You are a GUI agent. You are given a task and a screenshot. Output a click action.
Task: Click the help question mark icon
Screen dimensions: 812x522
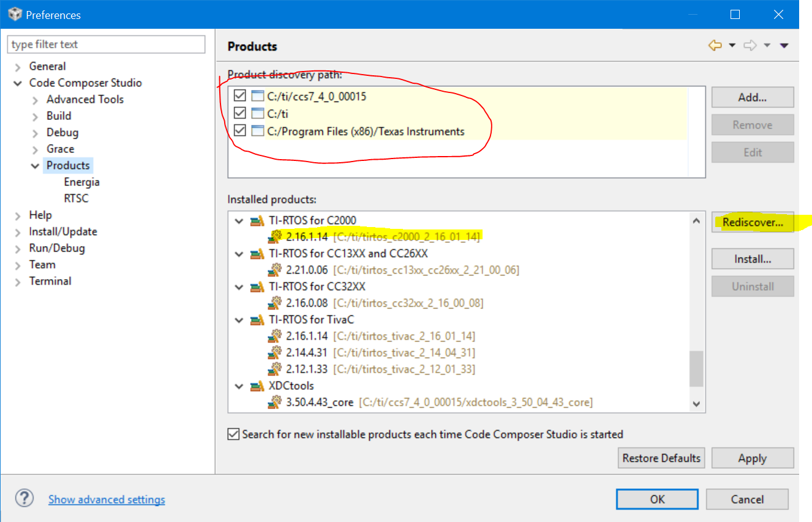pos(24,499)
